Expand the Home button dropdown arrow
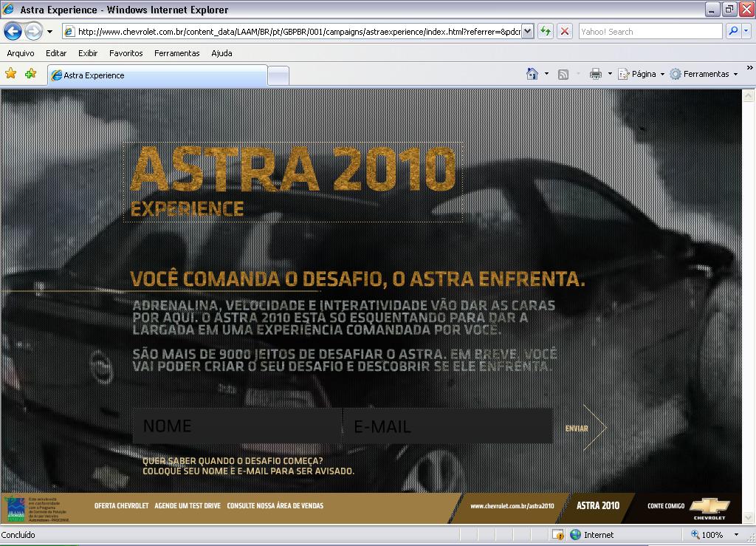The height and width of the screenshot is (546, 756). tap(546, 74)
